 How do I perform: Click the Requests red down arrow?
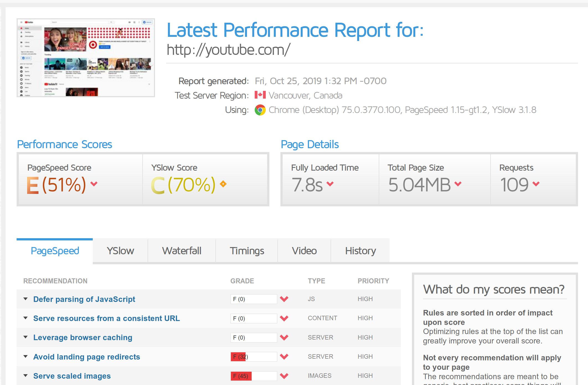pyautogui.click(x=536, y=184)
